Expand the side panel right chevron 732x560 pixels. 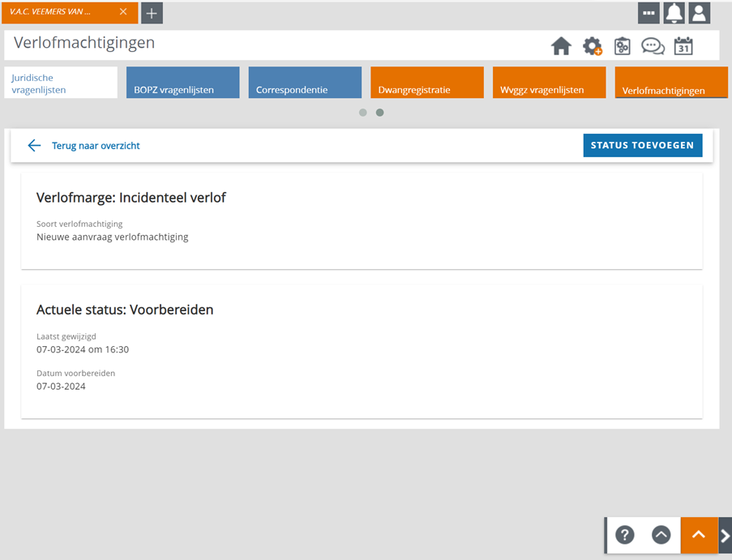click(725, 535)
